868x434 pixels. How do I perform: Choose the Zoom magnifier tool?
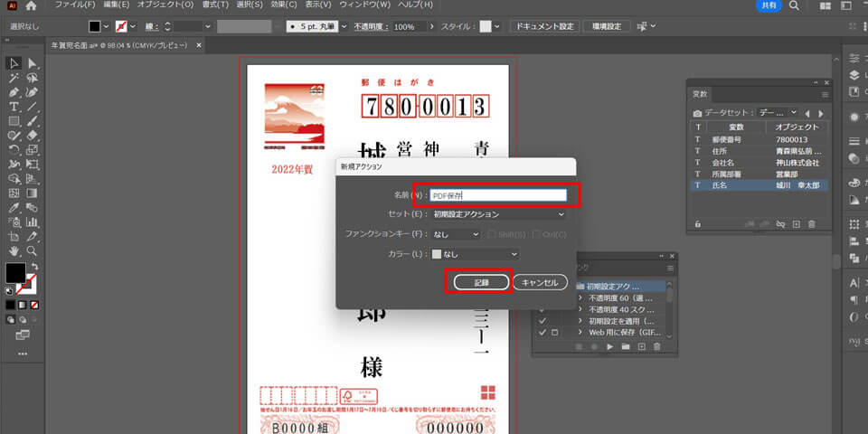pyautogui.click(x=33, y=250)
